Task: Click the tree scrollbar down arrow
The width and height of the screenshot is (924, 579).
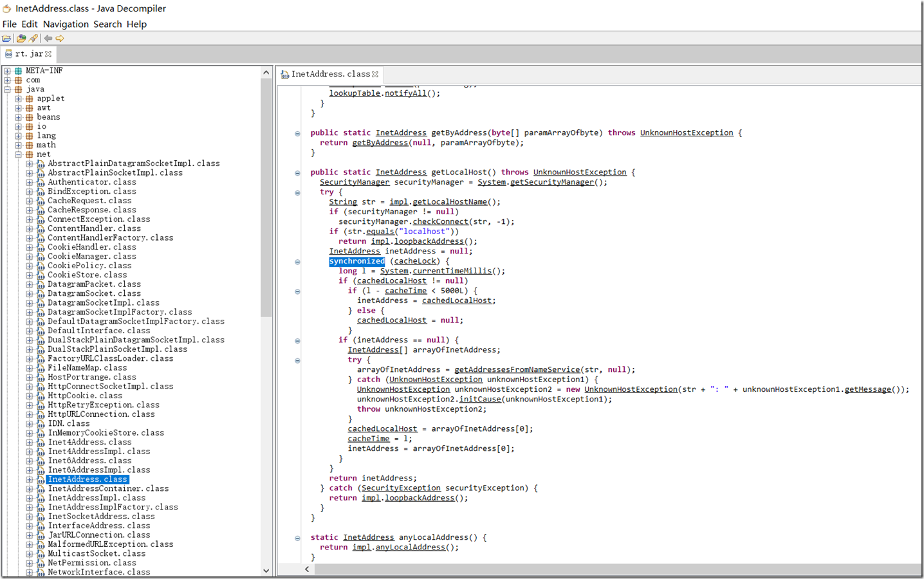Action: [266, 571]
